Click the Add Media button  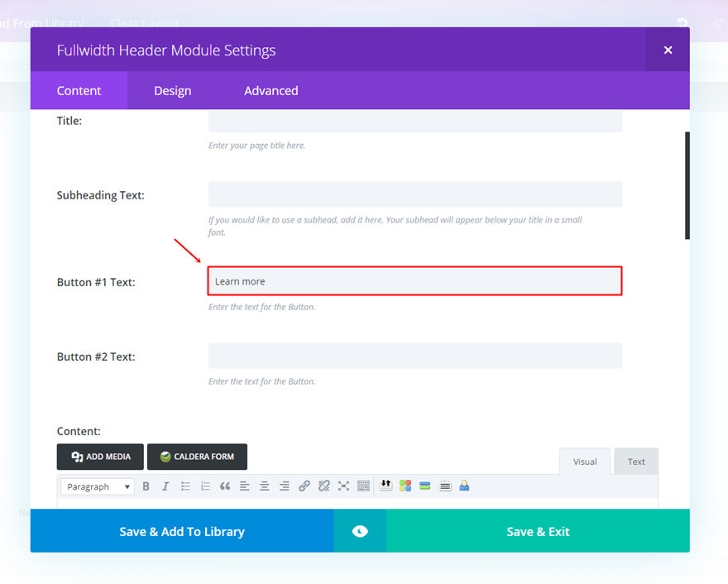pos(99,456)
